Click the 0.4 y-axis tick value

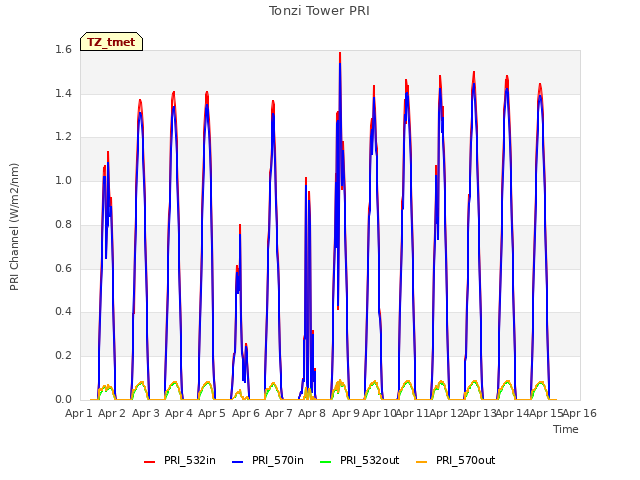(x=63, y=312)
